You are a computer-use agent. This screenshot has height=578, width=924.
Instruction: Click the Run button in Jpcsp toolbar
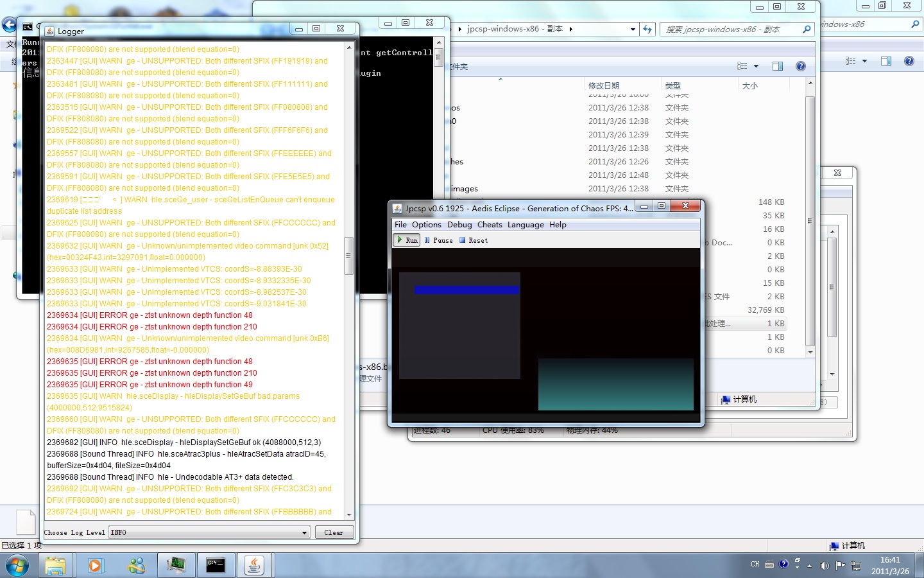pyautogui.click(x=407, y=240)
